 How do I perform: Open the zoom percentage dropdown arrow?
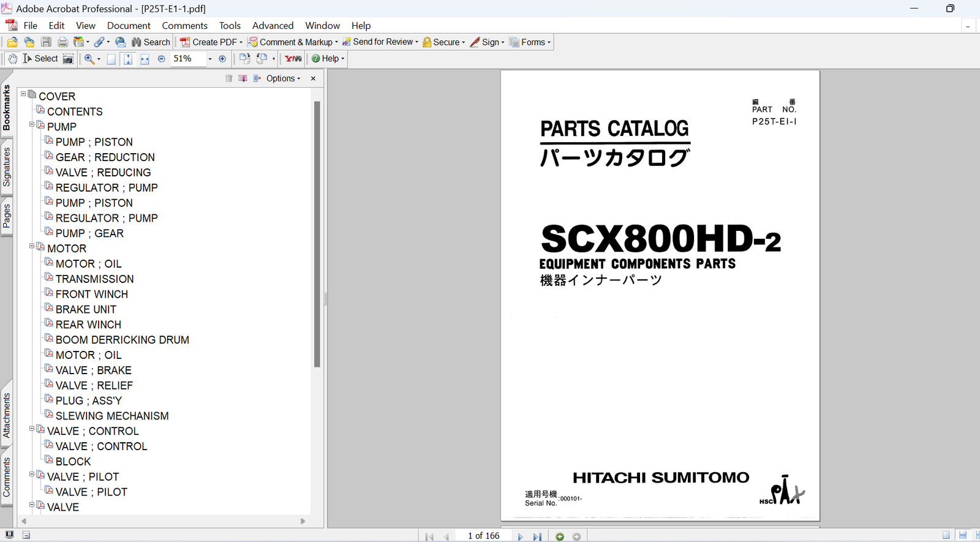click(x=210, y=59)
